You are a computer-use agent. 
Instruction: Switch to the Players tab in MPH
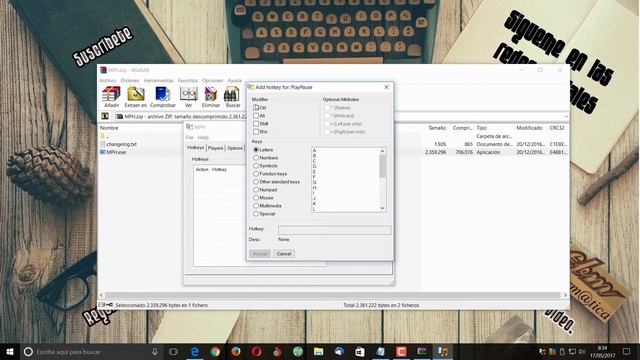pyautogui.click(x=216, y=148)
